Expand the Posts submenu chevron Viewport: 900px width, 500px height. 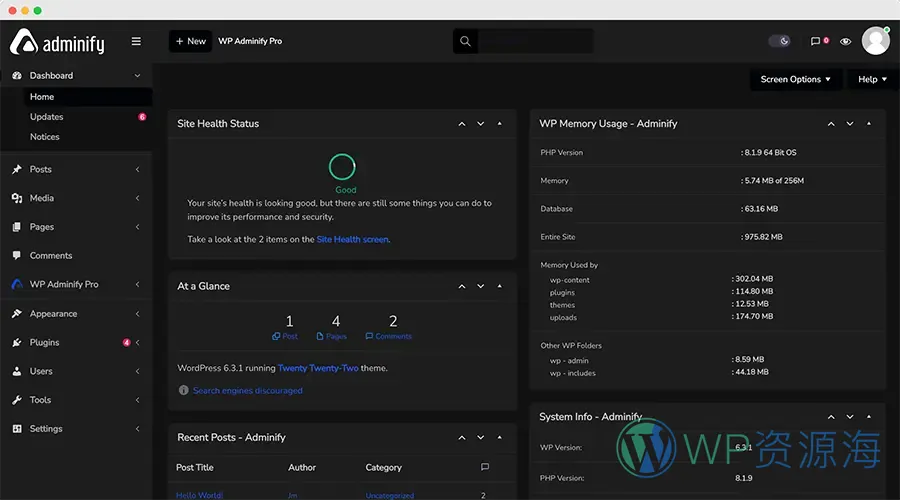pos(137,169)
